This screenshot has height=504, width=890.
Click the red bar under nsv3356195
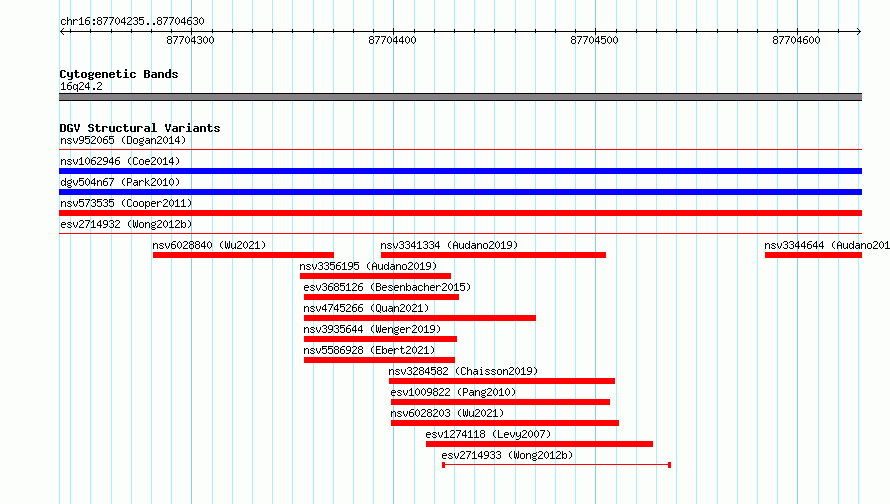click(375, 276)
